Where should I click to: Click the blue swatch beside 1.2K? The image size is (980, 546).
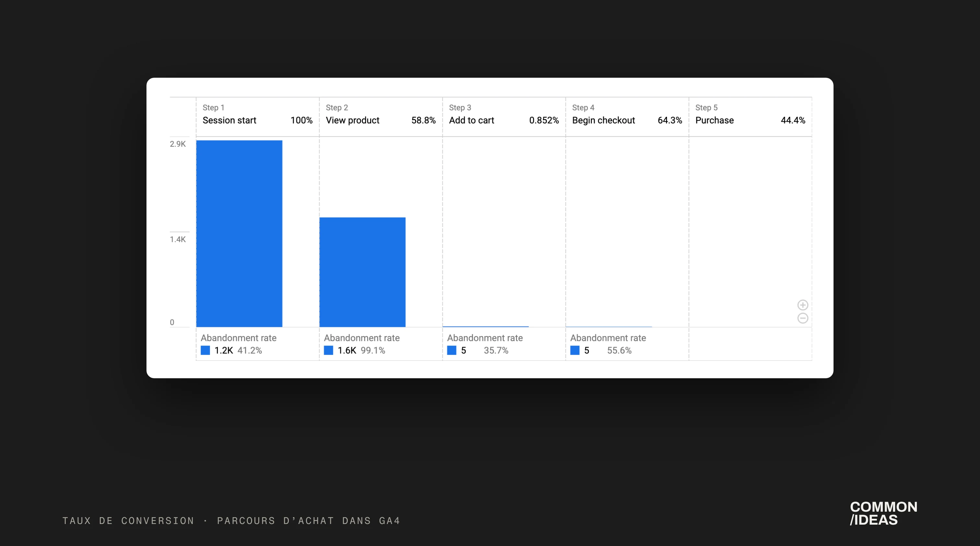[x=205, y=350]
